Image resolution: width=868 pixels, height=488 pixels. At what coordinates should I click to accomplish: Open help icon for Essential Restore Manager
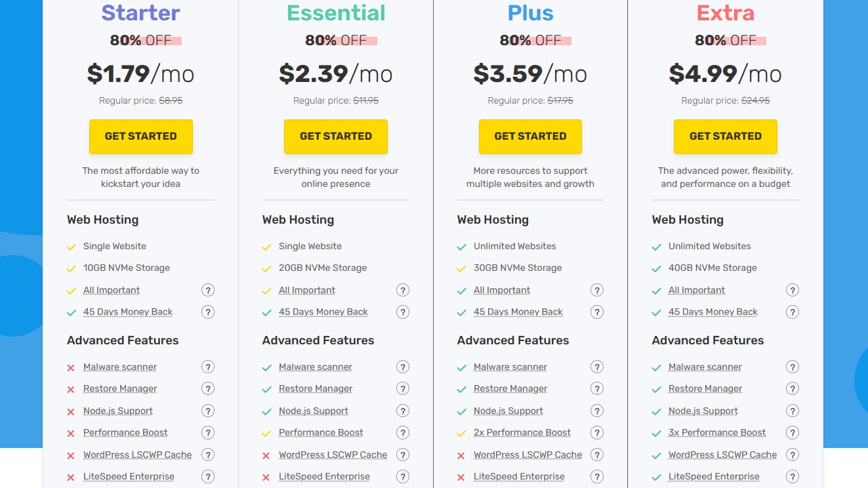tap(403, 389)
